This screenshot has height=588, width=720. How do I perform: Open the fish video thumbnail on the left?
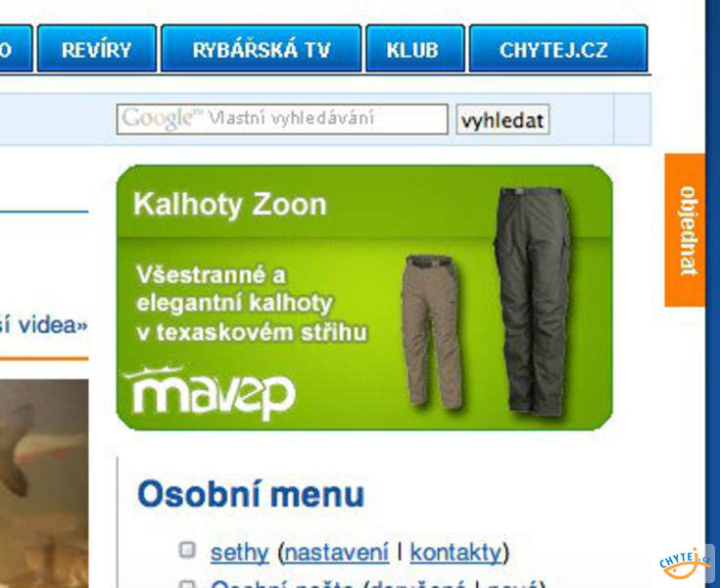pos(44,483)
